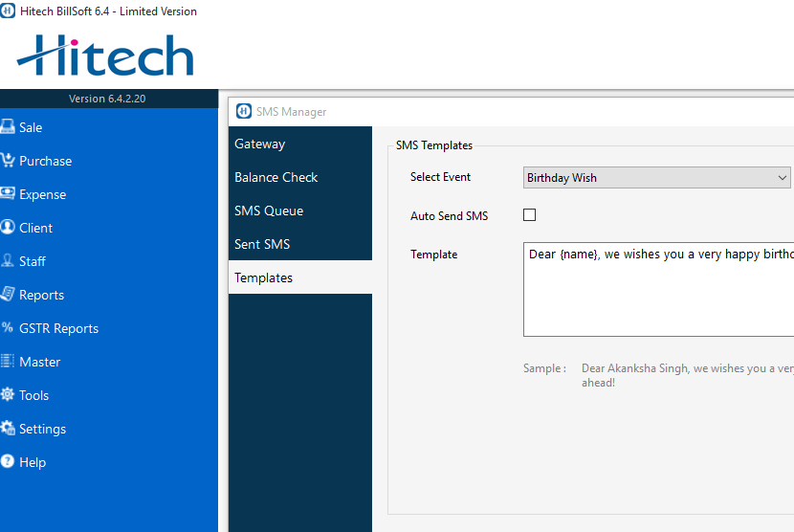Screen dimensions: 794x532
Task: Click the Hitech logo in header
Action: 105,55
